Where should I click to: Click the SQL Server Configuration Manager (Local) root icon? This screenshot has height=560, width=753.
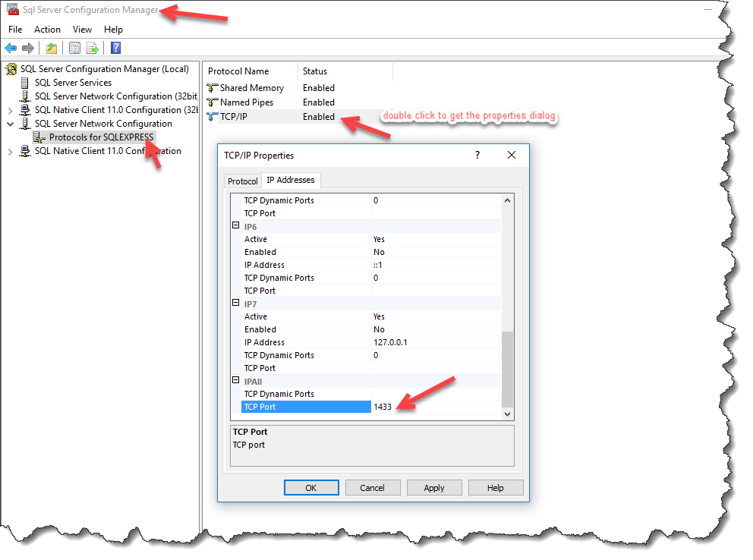11,69
